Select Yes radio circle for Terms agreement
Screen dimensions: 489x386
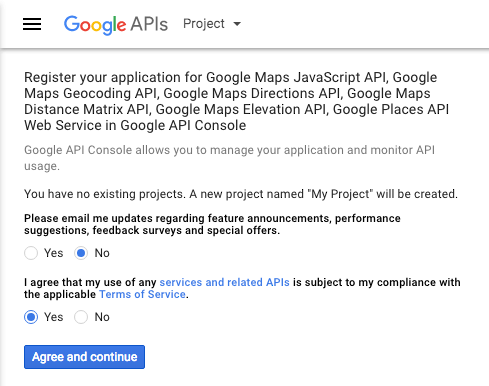coord(31,317)
